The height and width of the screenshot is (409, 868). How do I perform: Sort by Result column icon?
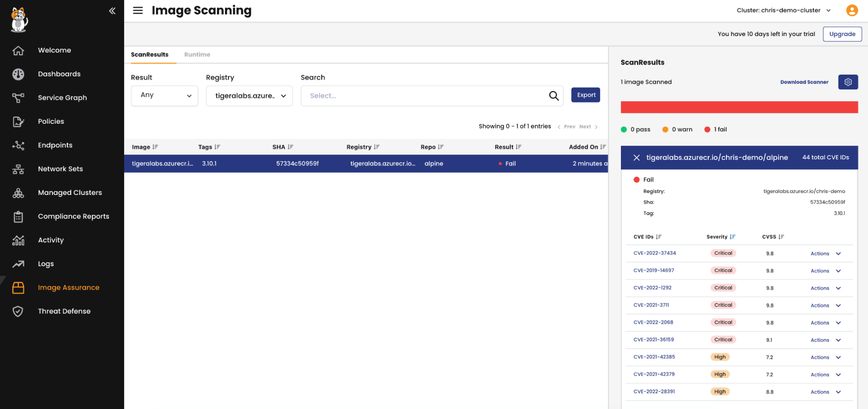(519, 147)
